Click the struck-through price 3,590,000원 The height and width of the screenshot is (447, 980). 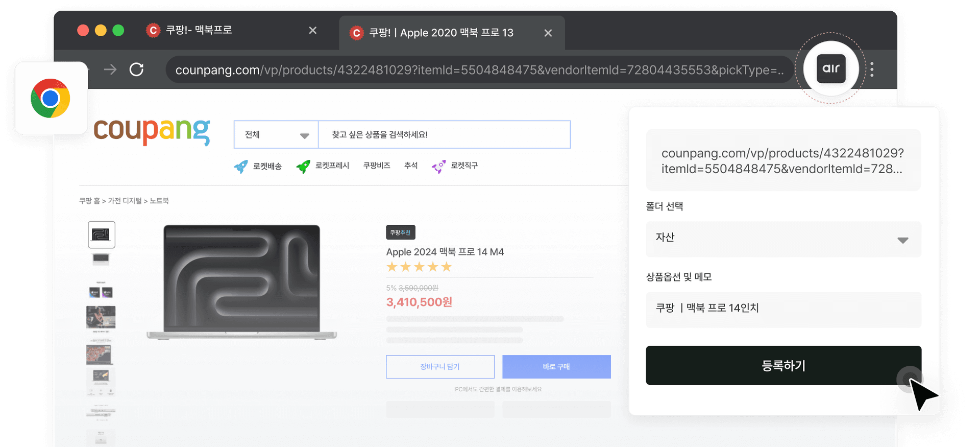pyautogui.click(x=418, y=288)
